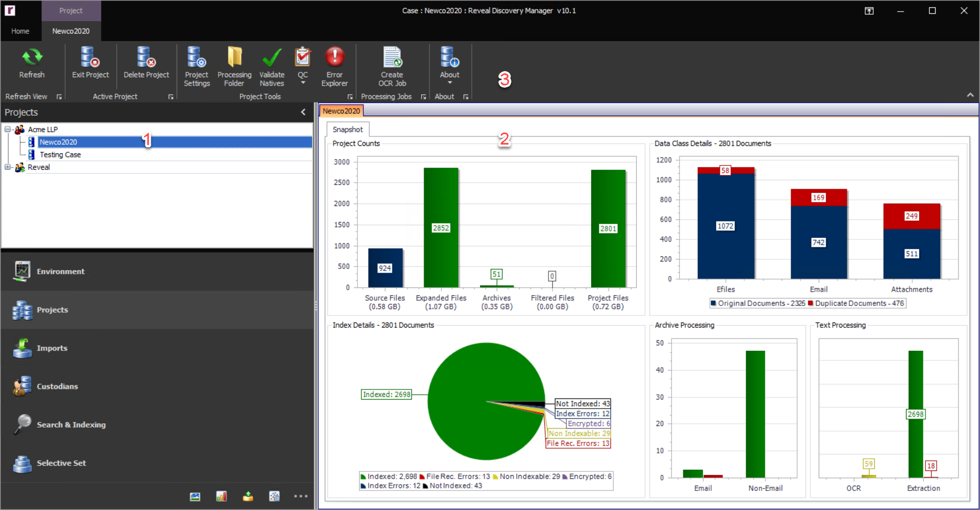This screenshot has width=980, height=510.
Task: Click the Non-Email bar in Archive Processing
Action: [755, 414]
